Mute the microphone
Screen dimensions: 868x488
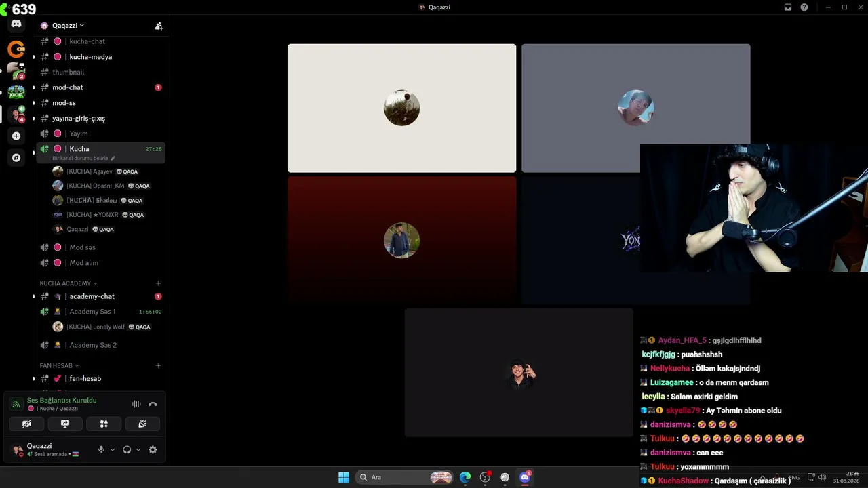coord(101,450)
